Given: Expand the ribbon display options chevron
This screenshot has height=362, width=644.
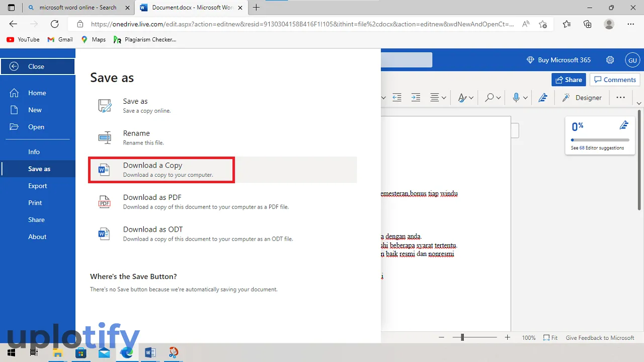Looking at the screenshot, I should (x=639, y=103).
